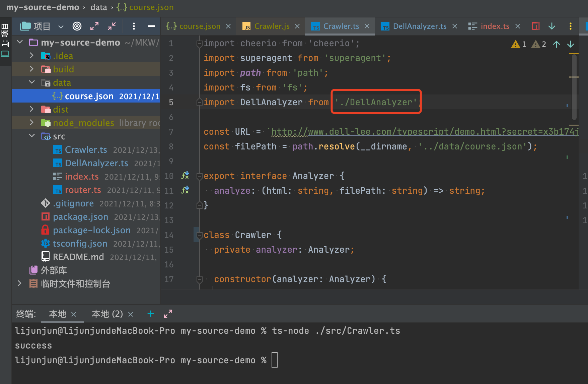This screenshot has width=588, height=384.
Task: Open project panel options three-dot menu
Action: (x=134, y=26)
